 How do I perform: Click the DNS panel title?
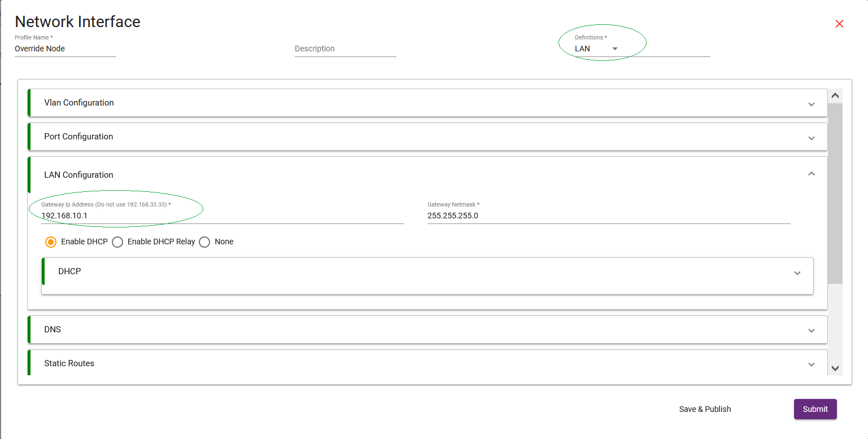(53, 330)
